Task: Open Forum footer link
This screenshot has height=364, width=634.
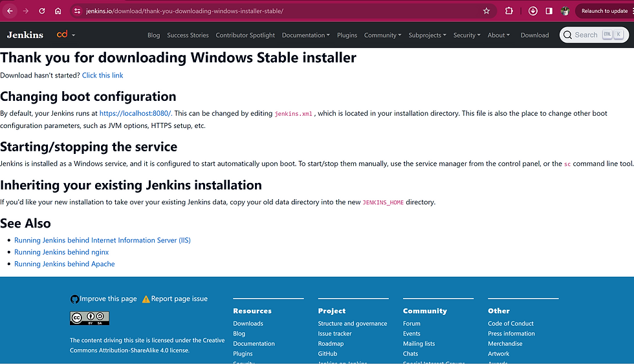Action: tap(411, 323)
